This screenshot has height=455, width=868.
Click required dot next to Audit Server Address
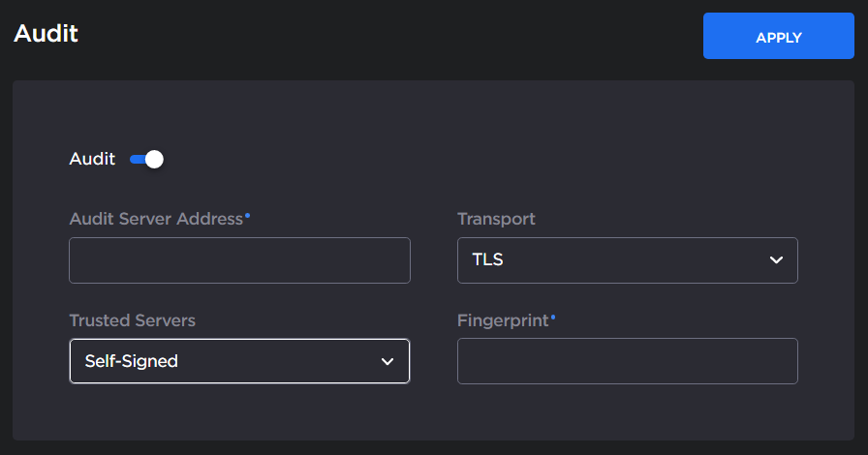point(248,215)
